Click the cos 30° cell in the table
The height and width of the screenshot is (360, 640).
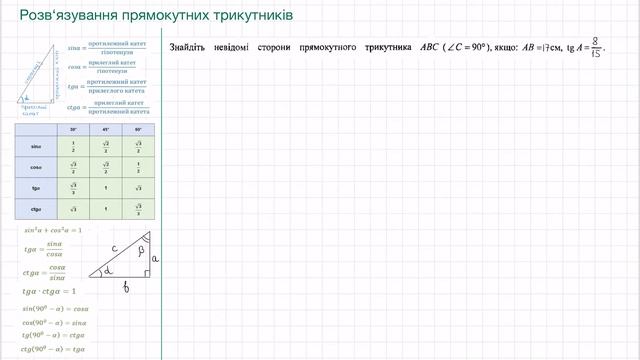pyautogui.click(x=73, y=167)
